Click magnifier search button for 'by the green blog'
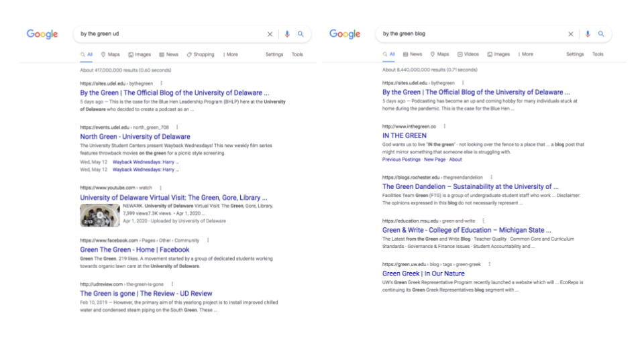This screenshot has height=362, width=644. coord(601,34)
